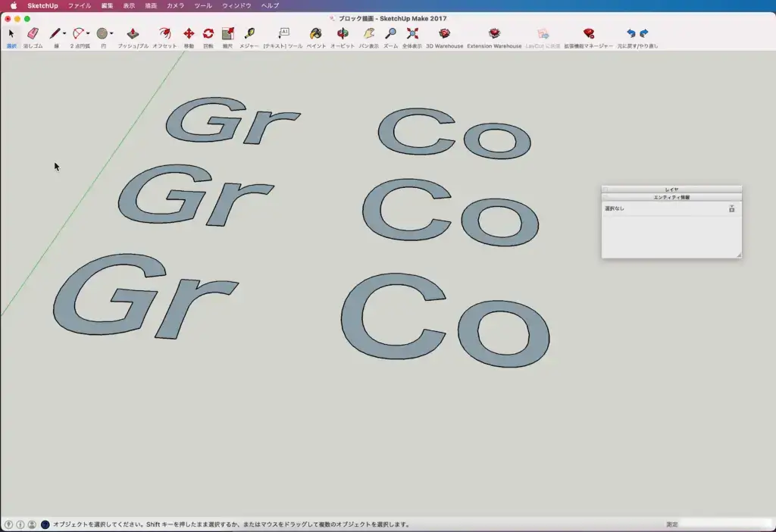Expand the 2点円弧 tool dropdown arrow

(x=88, y=33)
